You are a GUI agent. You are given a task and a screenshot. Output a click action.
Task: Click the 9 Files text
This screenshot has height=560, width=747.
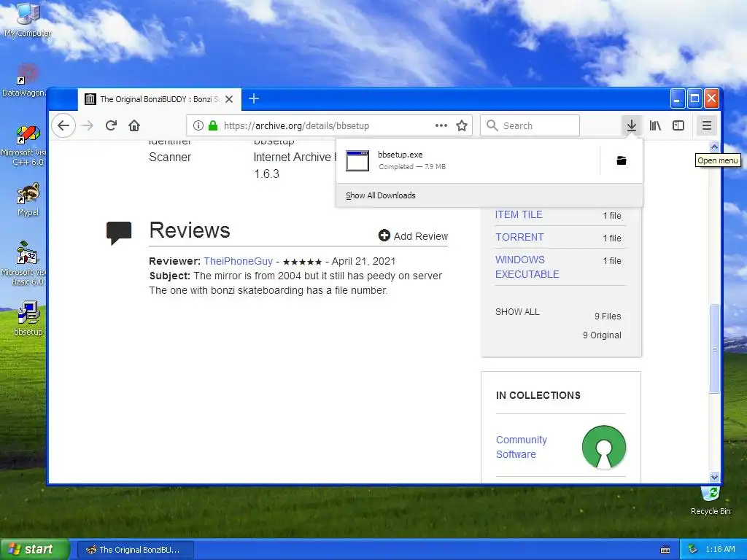pos(608,316)
